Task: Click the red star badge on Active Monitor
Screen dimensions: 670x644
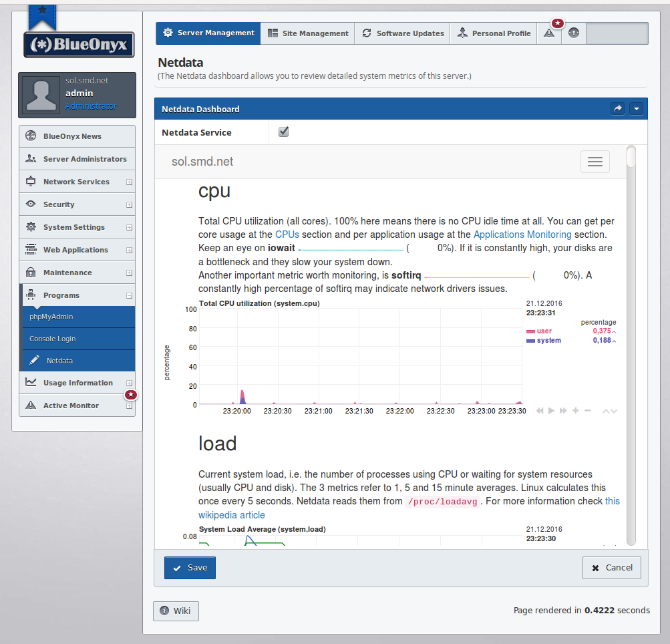Action: pos(131,395)
